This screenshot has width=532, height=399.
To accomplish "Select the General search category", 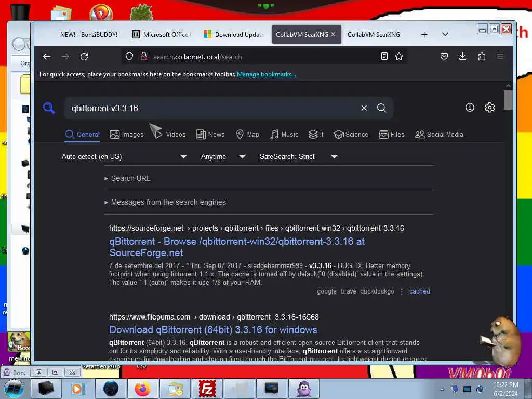I will [83, 135].
